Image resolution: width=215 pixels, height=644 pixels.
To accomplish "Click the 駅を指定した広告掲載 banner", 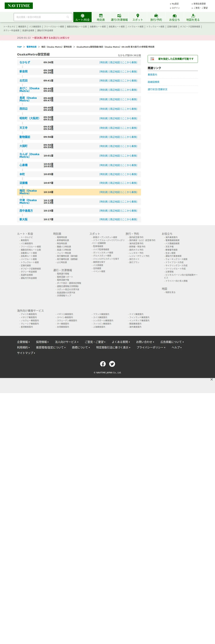I will click(173, 59).
